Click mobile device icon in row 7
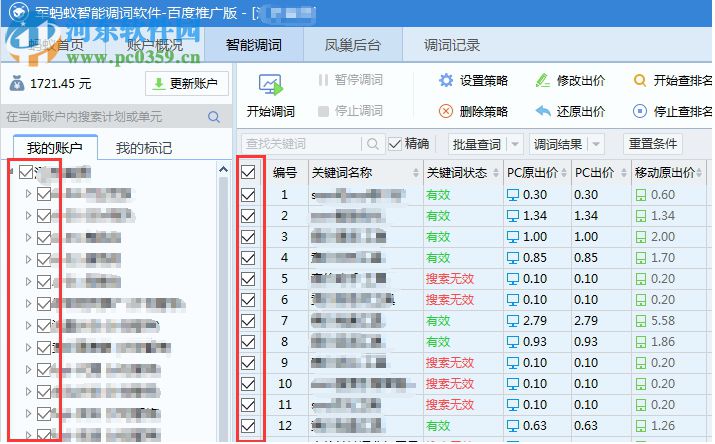Image resolution: width=715 pixels, height=444 pixels. tap(641, 321)
